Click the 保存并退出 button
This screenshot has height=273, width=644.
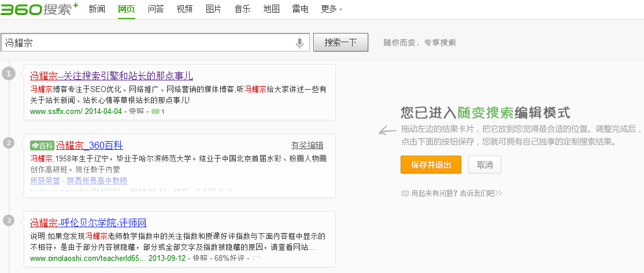(431, 165)
